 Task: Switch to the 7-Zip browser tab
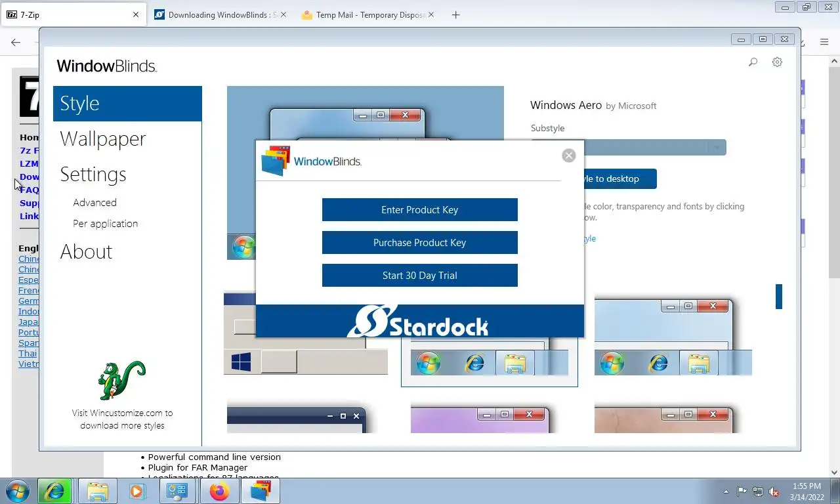[72, 14]
